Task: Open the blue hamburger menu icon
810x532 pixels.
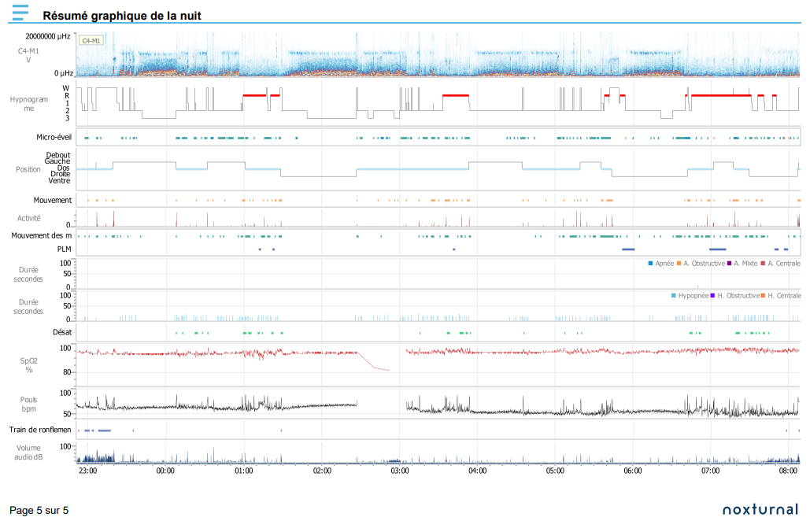Action: pos(20,13)
